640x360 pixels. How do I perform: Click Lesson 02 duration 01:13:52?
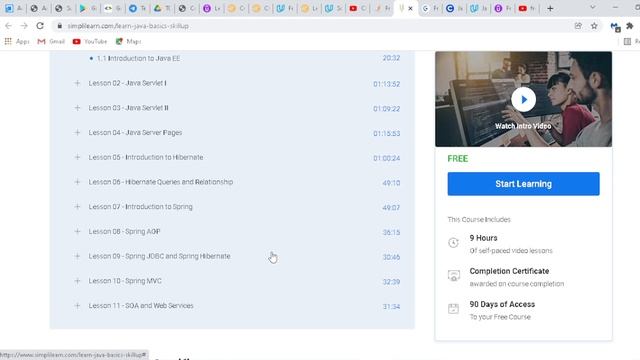click(387, 84)
